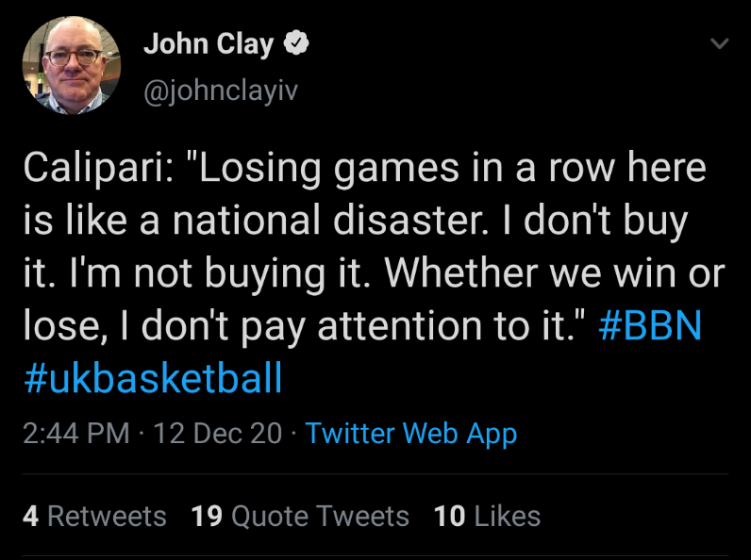Image resolution: width=751 pixels, height=560 pixels.
Task: Click the John Clay display name
Action: pyautogui.click(x=208, y=44)
